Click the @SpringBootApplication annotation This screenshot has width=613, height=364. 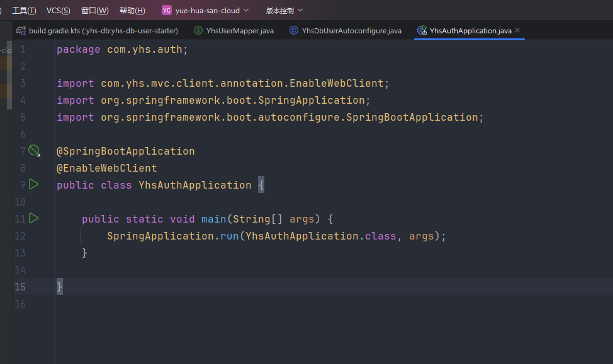pos(125,151)
